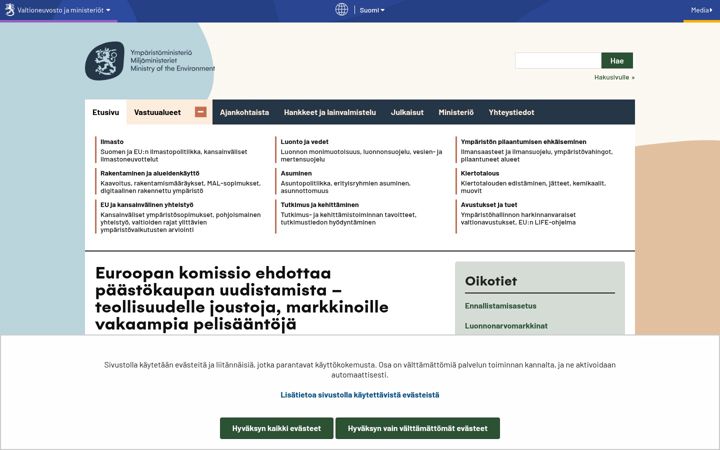Select the Vastuualueet tab
The width and height of the screenshot is (720, 450).
pos(158,112)
